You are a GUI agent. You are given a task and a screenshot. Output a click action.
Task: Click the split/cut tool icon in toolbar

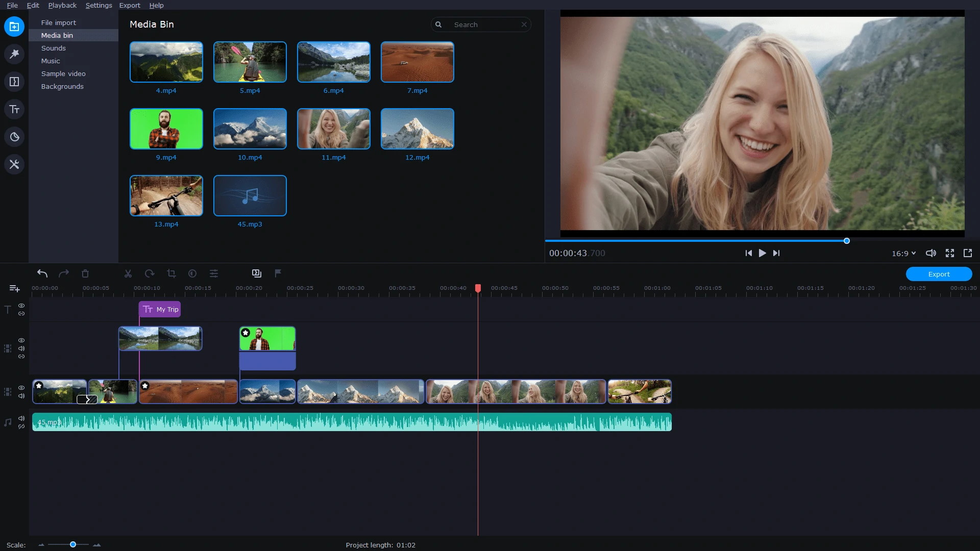click(x=128, y=273)
